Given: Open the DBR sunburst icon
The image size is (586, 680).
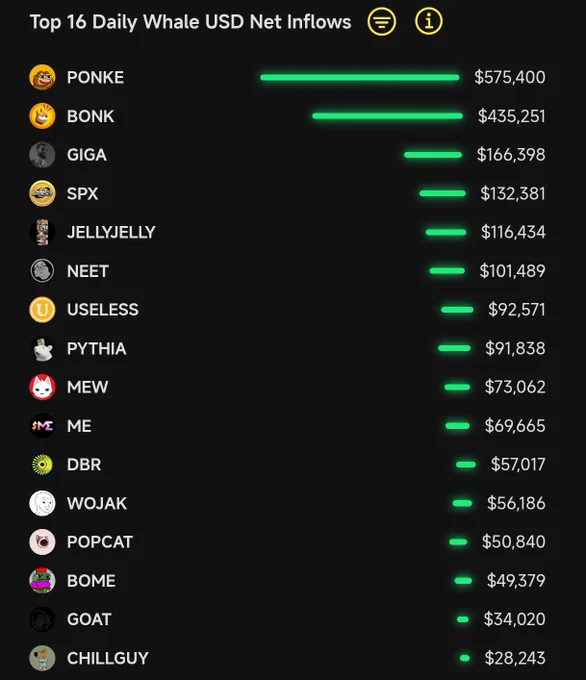Looking at the screenshot, I should pyautogui.click(x=42, y=464).
